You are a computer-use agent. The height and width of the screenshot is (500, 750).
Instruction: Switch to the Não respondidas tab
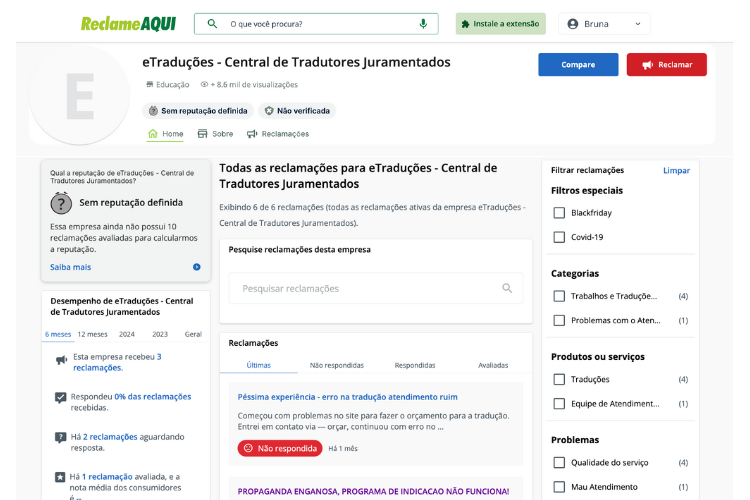click(337, 365)
